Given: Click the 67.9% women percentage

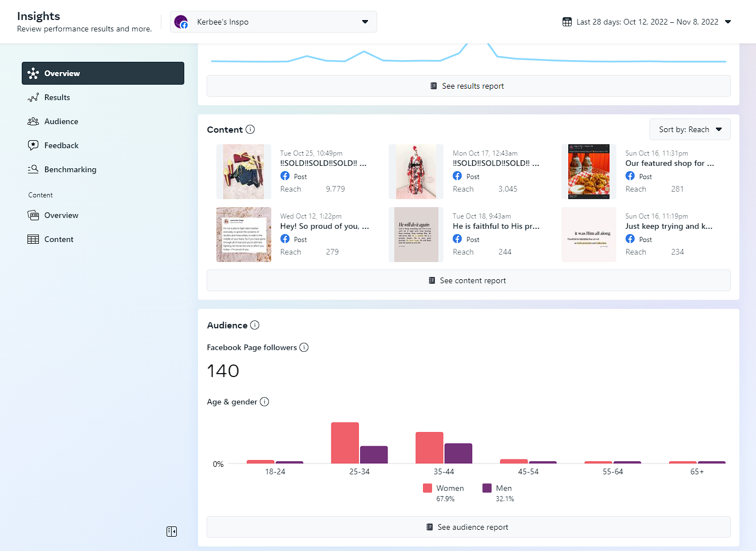Looking at the screenshot, I should (x=445, y=499).
